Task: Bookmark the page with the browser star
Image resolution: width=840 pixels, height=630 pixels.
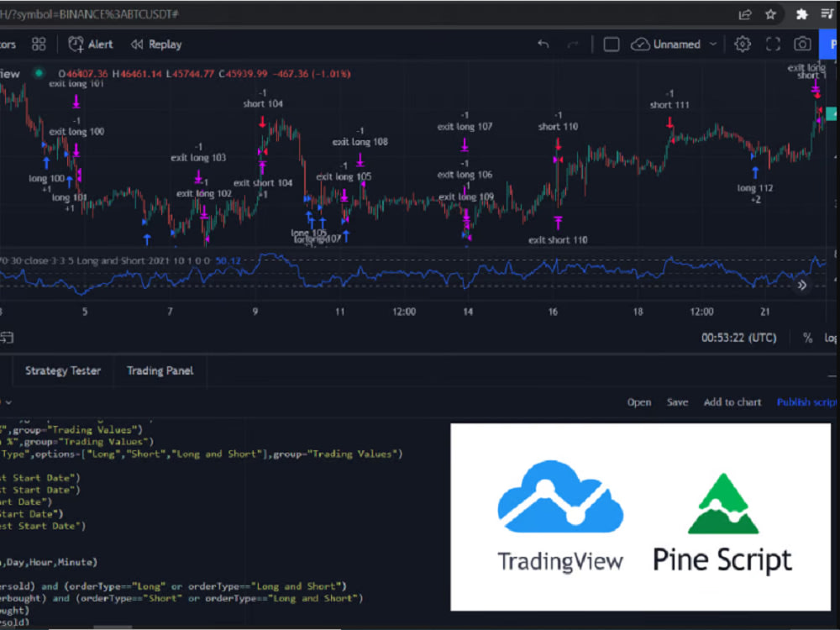Action: [770, 13]
